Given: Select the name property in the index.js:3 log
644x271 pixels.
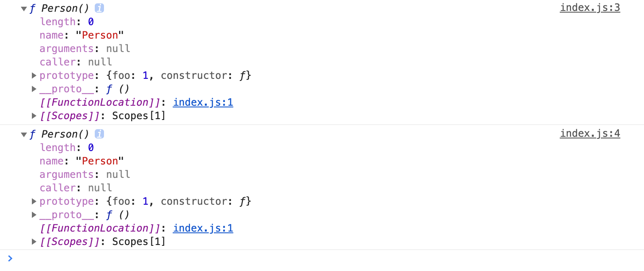Looking at the screenshot, I should pos(52,35).
